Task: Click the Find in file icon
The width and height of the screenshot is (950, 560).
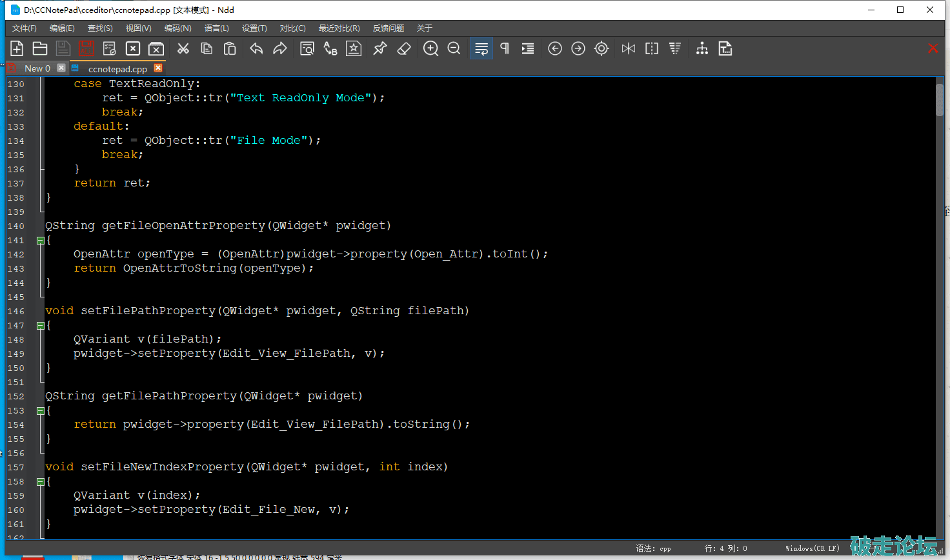Action: coord(307,48)
